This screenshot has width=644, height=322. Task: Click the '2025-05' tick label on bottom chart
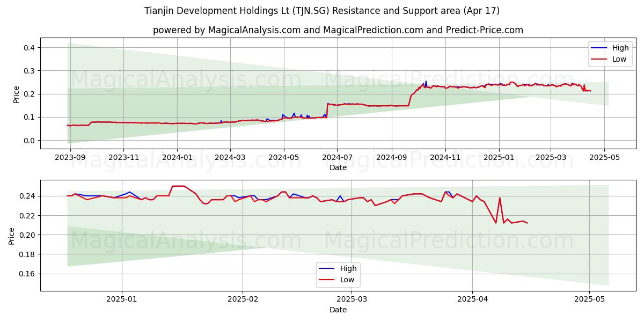click(590, 300)
